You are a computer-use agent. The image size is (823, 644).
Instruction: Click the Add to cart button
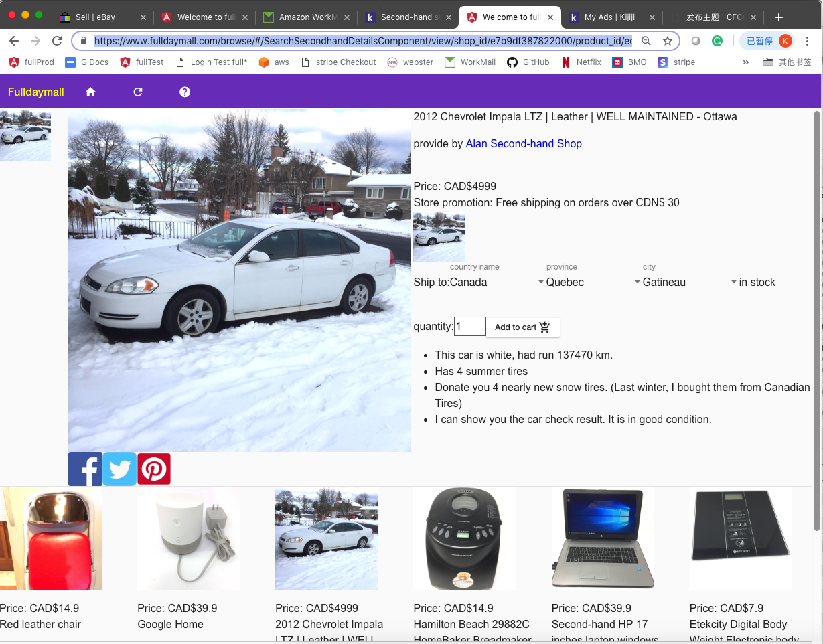(522, 327)
